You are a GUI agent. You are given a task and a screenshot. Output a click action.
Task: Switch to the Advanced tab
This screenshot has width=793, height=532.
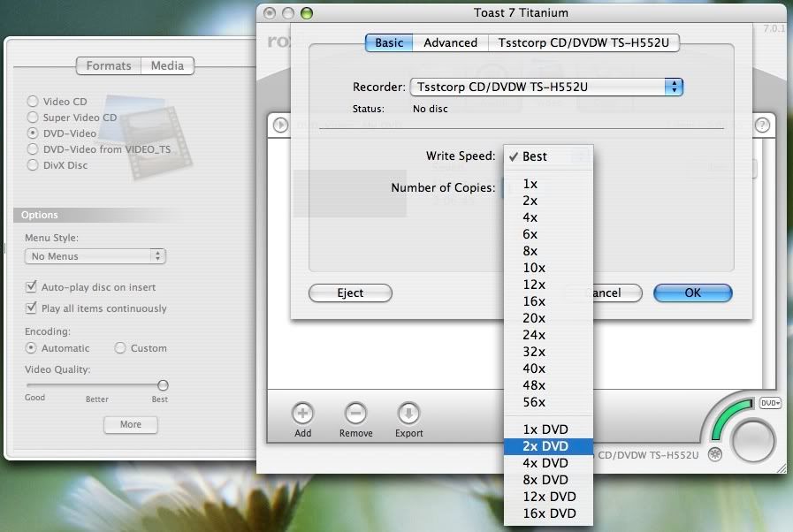(x=450, y=43)
